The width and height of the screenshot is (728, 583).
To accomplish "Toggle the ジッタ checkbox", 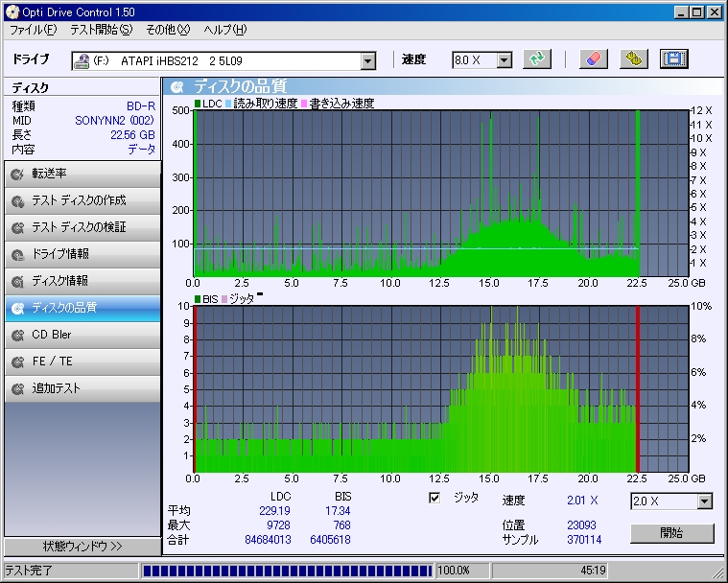I will [434, 499].
